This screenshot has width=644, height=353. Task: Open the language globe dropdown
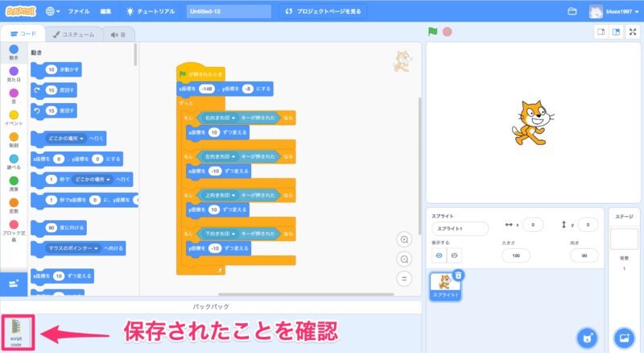(x=54, y=11)
